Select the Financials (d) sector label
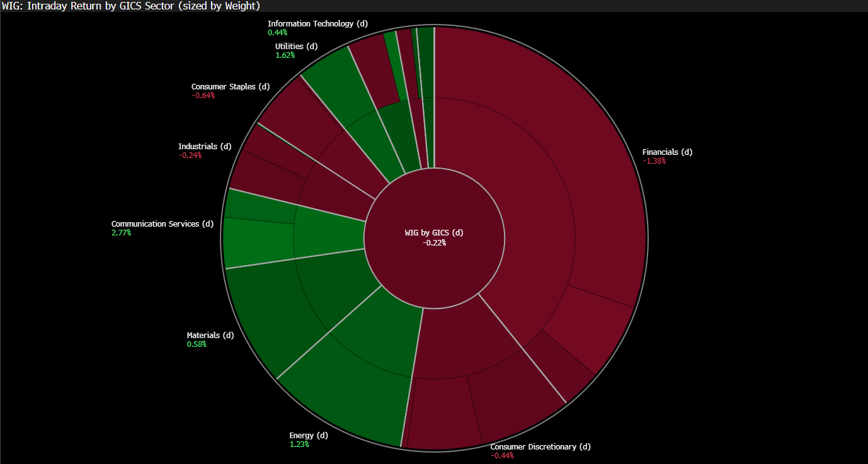868x464 pixels. tap(667, 152)
